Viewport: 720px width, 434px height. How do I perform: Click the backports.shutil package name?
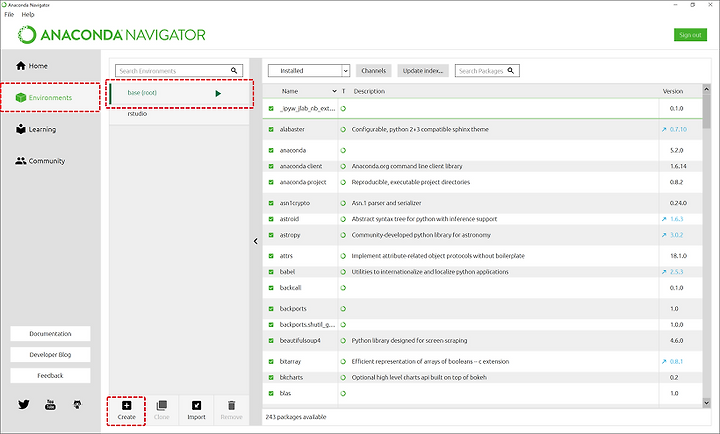point(307,325)
